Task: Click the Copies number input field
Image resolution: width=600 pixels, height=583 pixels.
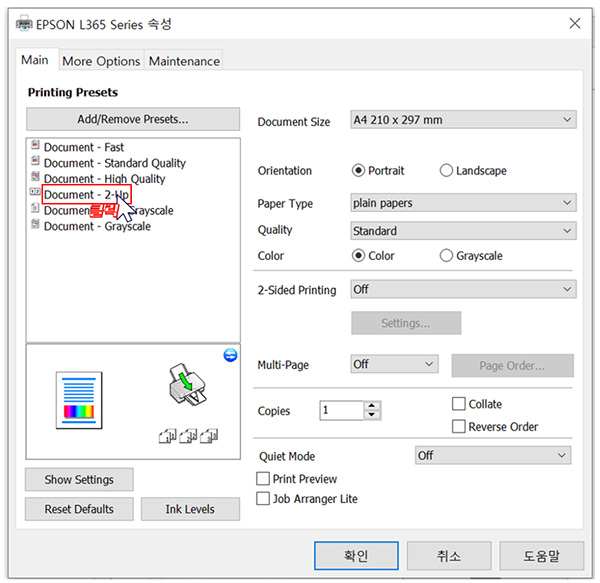Action: (x=341, y=410)
